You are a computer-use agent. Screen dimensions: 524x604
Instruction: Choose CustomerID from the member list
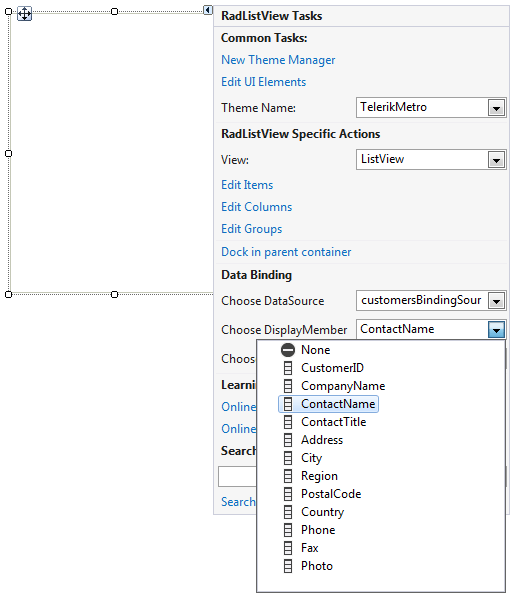(x=332, y=368)
